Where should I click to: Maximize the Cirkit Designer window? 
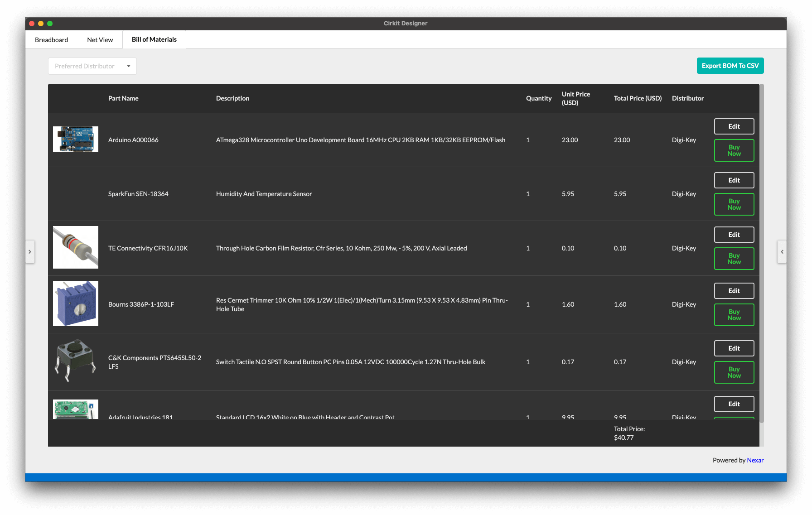[x=50, y=24]
